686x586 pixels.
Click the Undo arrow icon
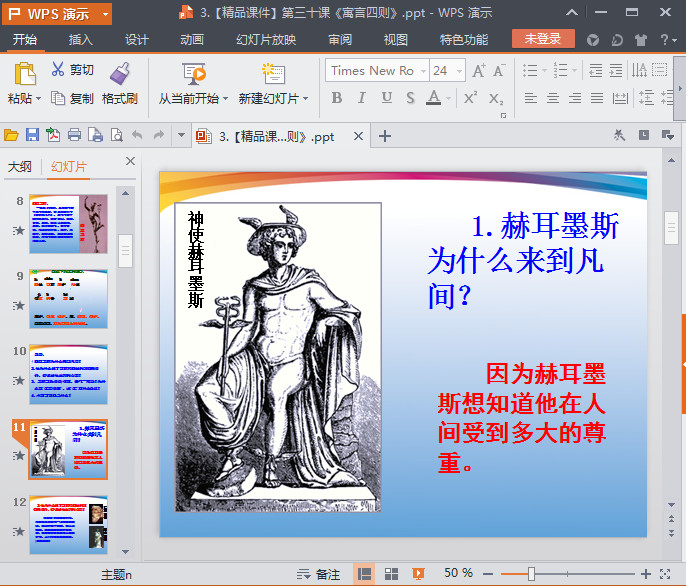[x=137, y=135]
